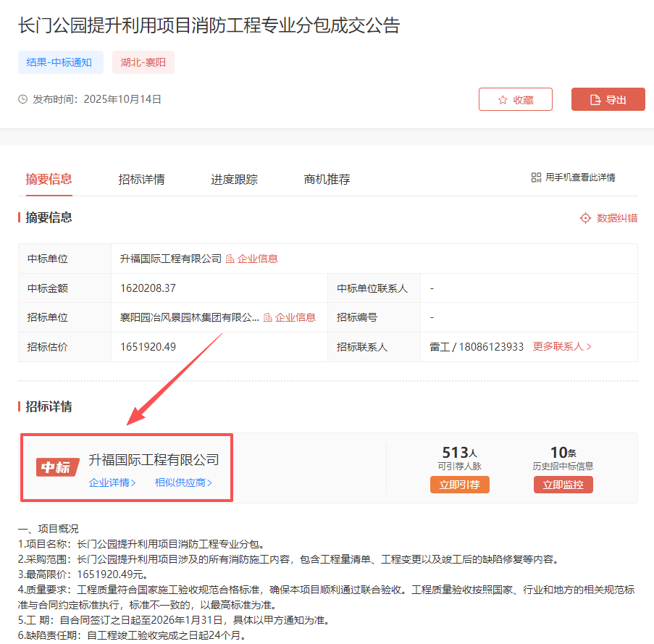Open 升福国际工程有限公司 company name in 招标详情
The height and width of the screenshot is (644, 654).
pos(154,460)
